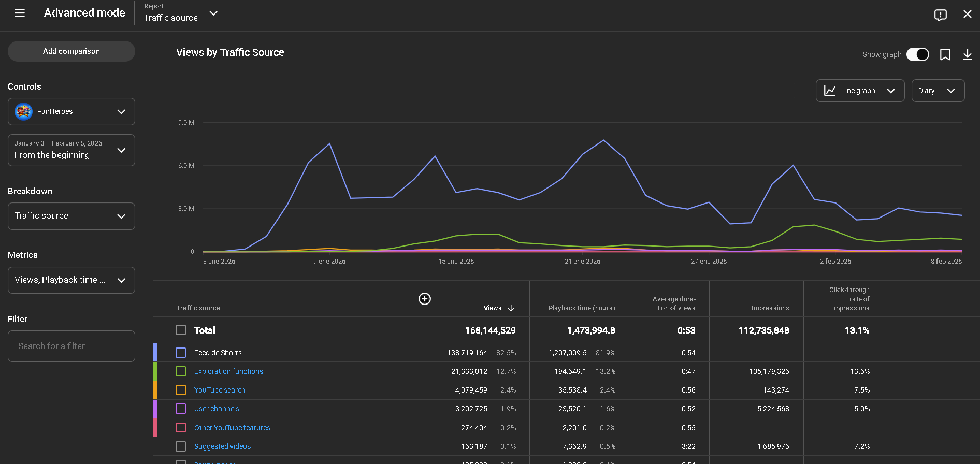Screen dimensions: 980x464
Task: Click the Views sort descending arrow
Action: [x=511, y=308]
